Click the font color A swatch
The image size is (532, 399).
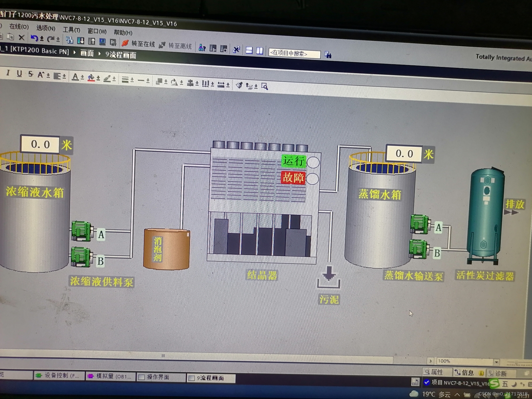click(75, 76)
